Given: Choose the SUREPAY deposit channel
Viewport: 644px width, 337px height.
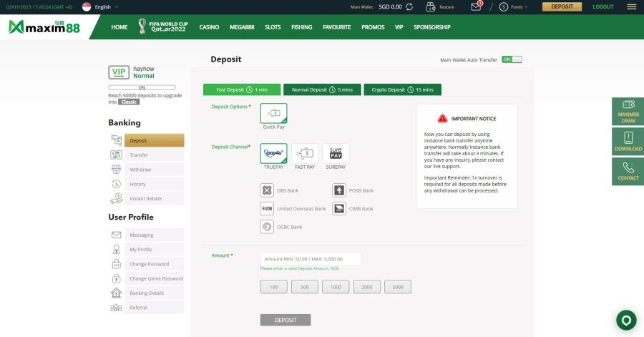Looking at the screenshot, I should click(336, 154).
